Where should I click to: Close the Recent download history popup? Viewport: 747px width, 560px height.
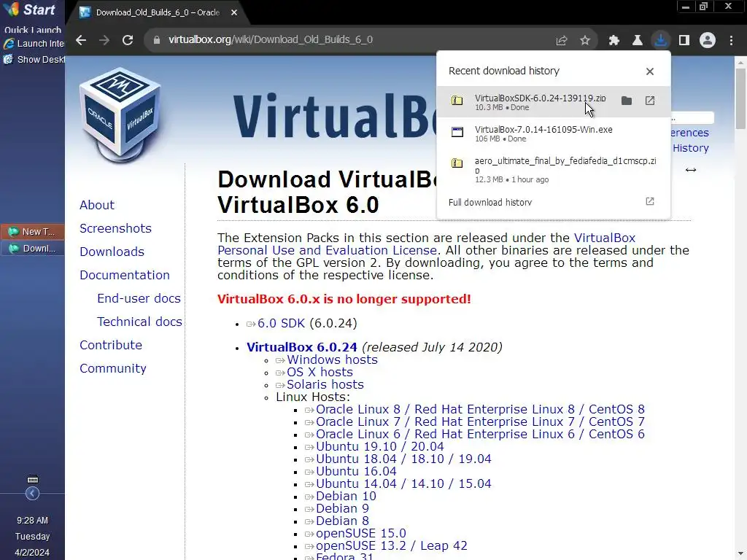[650, 71]
